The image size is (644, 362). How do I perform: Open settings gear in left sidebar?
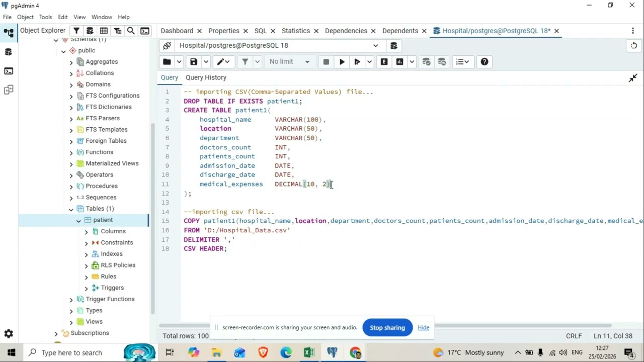9,334
